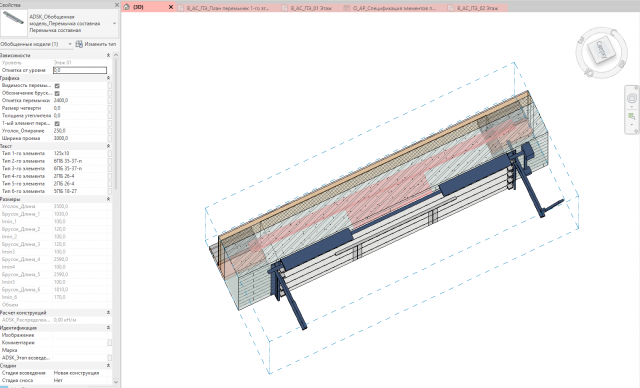Click the Изменить тип icon

pos(79,44)
